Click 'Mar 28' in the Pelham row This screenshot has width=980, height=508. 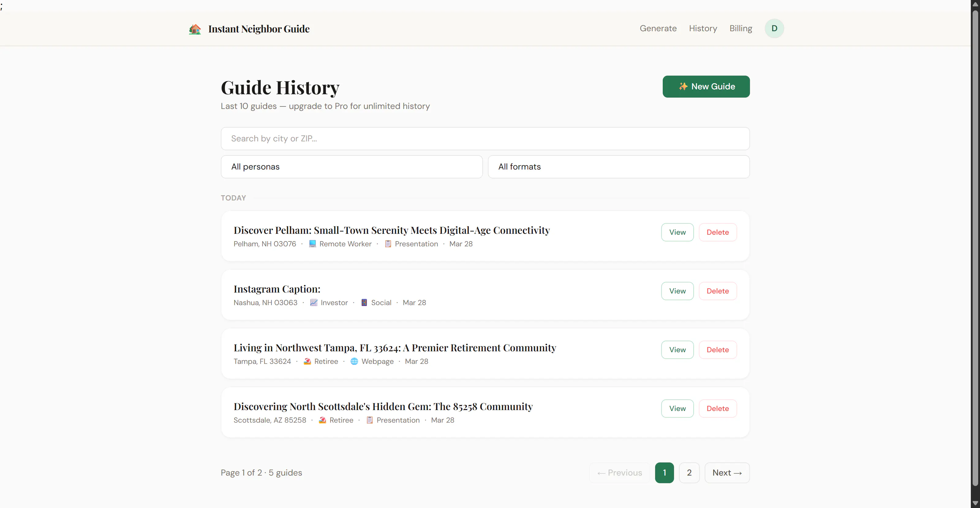click(x=461, y=244)
